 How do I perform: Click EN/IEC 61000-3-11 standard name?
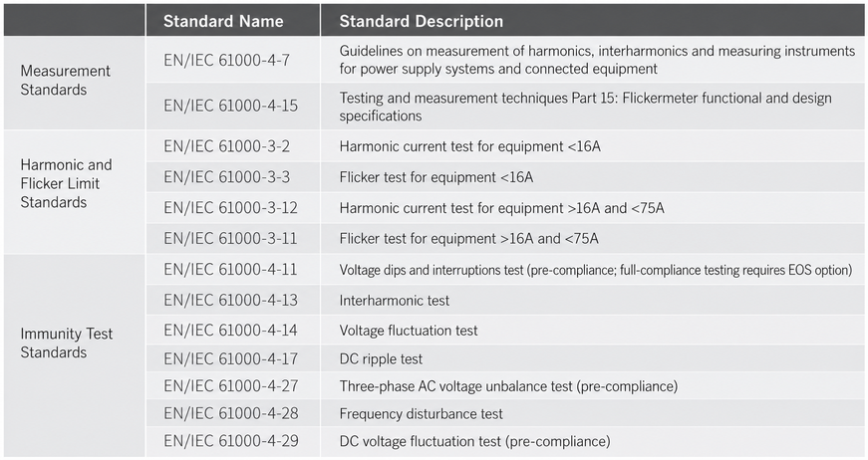coord(230,238)
